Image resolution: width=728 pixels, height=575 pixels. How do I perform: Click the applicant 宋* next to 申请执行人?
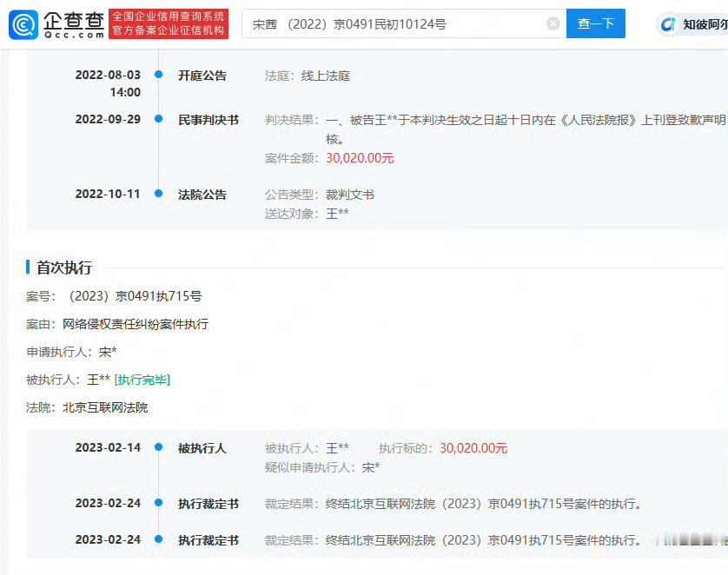pyautogui.click(x=108, y=353)
